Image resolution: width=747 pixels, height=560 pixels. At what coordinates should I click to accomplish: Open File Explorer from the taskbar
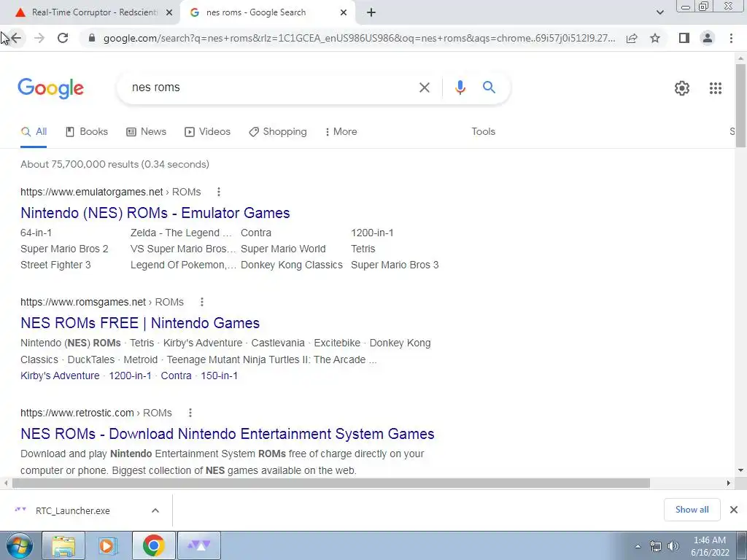point(63,545)
